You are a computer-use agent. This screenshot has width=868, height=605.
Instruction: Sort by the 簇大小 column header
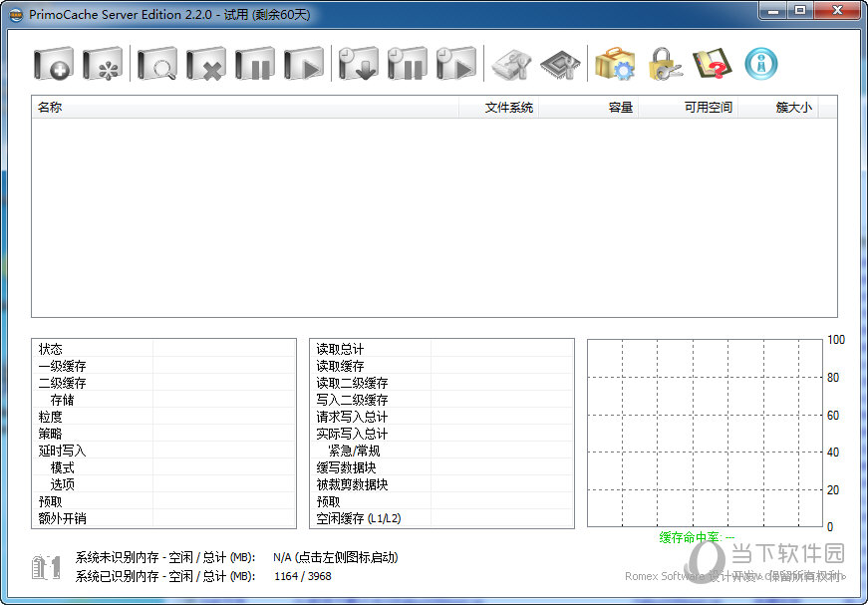coord(777,107)
